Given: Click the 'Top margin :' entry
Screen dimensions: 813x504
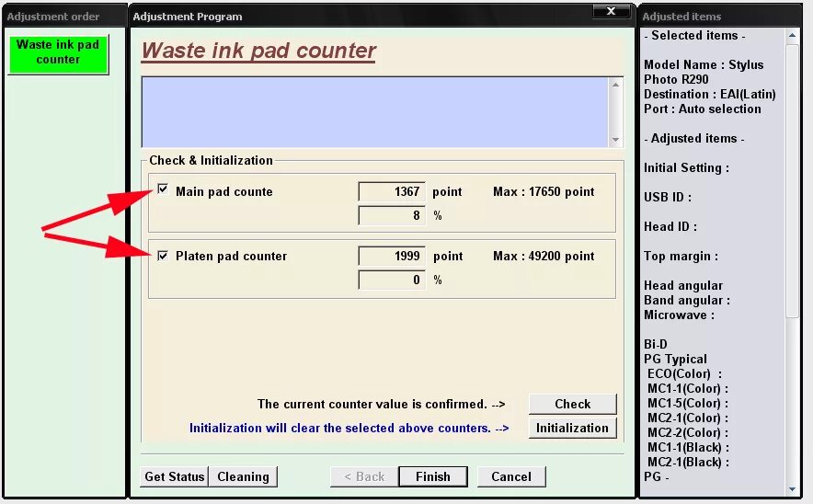Looking at the screenshot, I should (681, 257).
